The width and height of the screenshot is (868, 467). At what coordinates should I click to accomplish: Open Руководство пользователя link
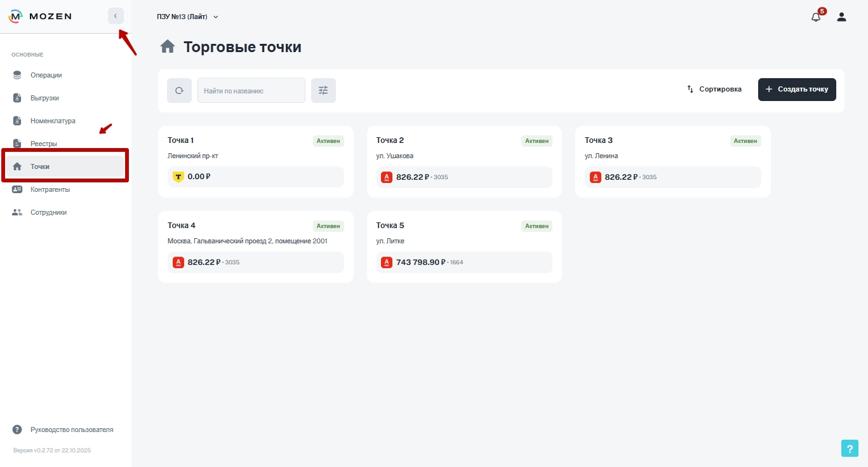pos(72,430)
